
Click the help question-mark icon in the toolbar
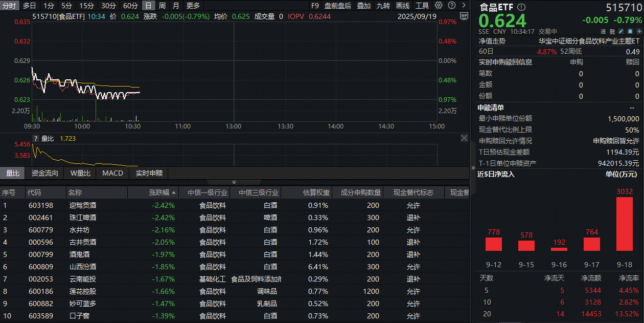(x=451, y=5)
